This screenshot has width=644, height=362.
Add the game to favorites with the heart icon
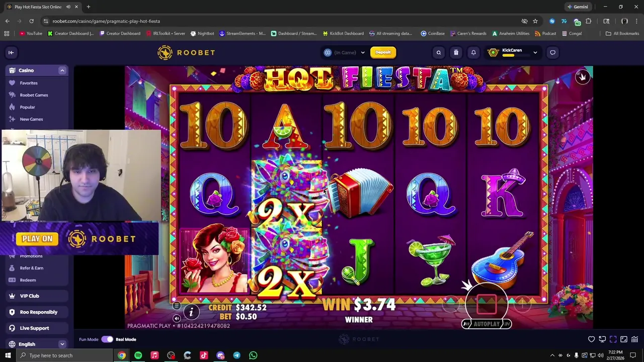pyautogui.click(x=592, y=339)
